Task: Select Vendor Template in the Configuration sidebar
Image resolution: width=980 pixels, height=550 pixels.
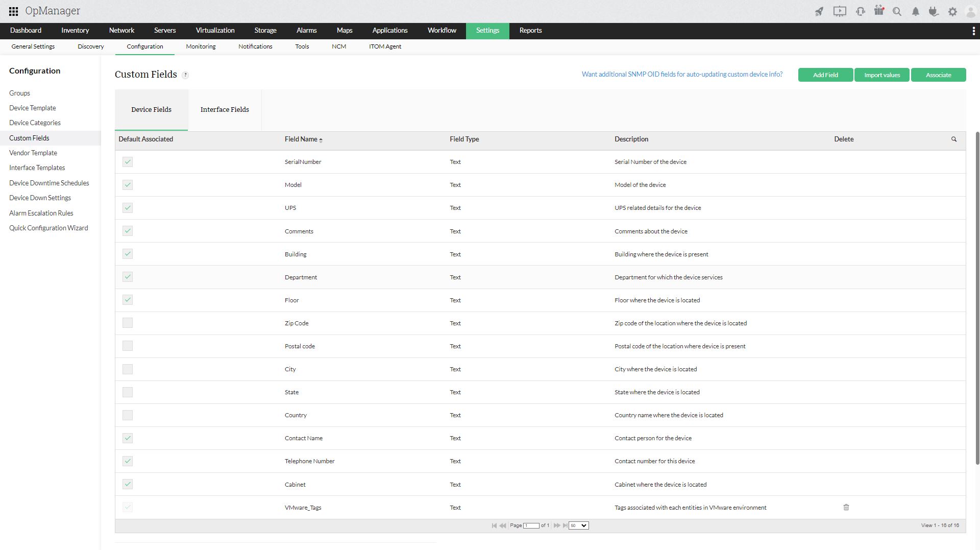Action: tap(33, 153)
